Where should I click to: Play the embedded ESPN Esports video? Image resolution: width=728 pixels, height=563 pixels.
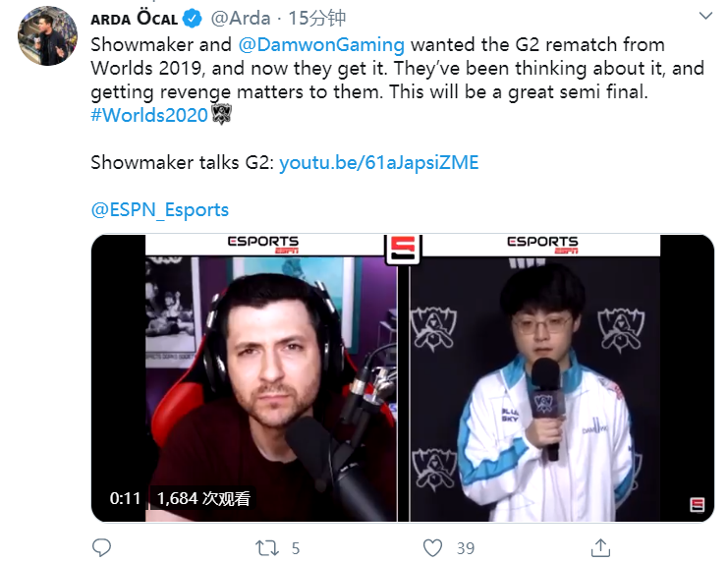pyautogui.click(x=403, y=378)
